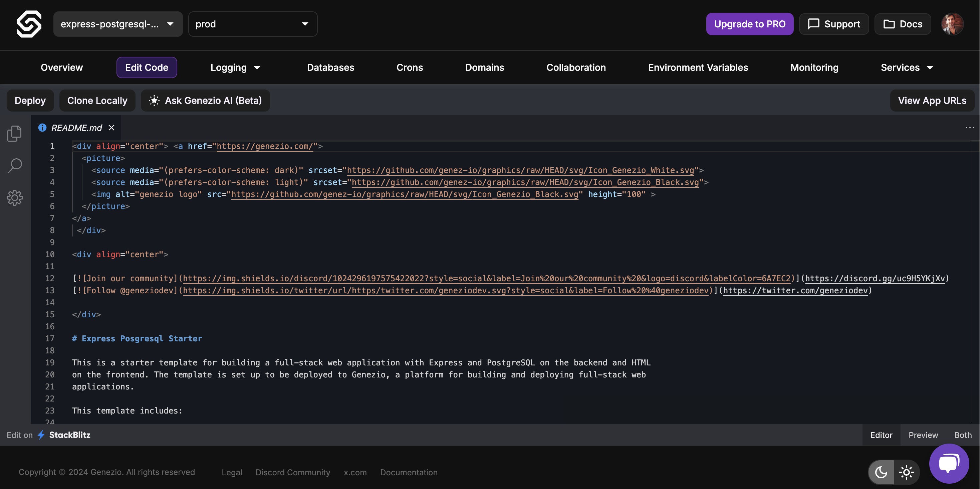Open the Domains tab
This screenshot has height=489, width=980.
485,67
